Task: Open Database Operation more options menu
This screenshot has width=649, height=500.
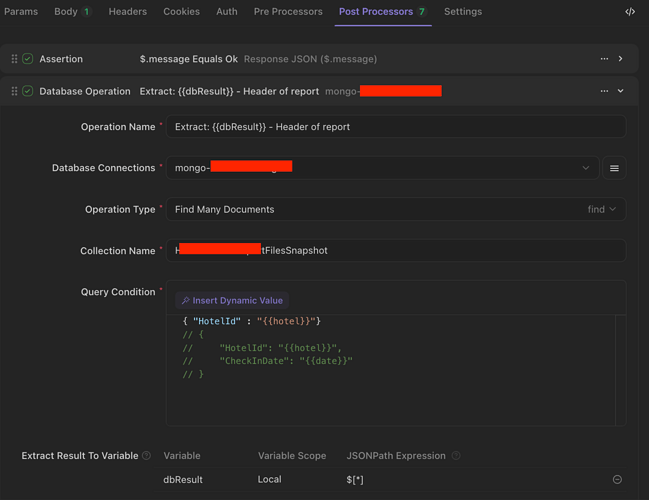Action: [x=604, y=91]
